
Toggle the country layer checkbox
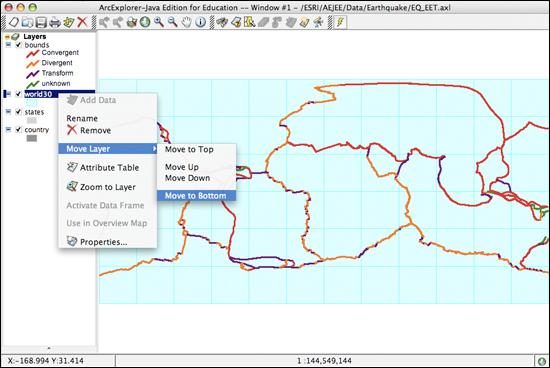point(19,129)
